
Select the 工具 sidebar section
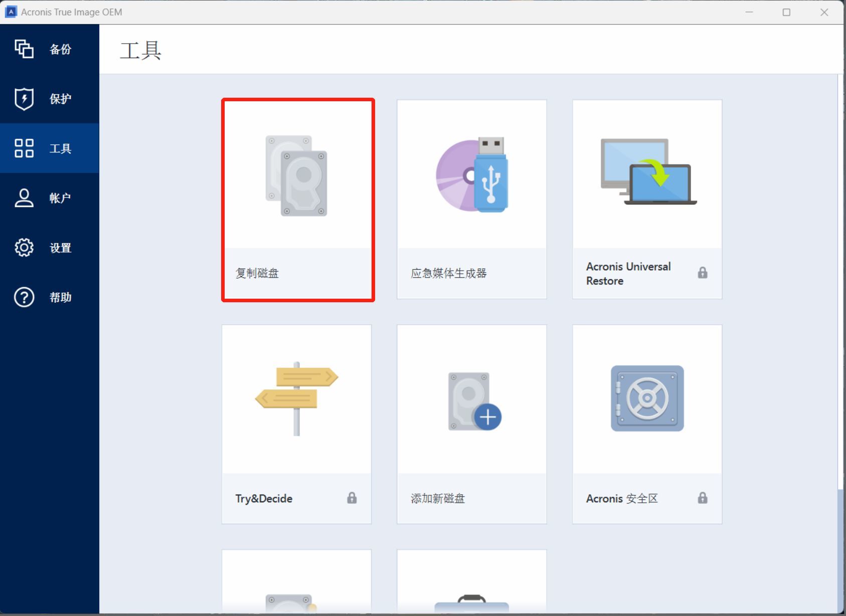pos(50,148)
